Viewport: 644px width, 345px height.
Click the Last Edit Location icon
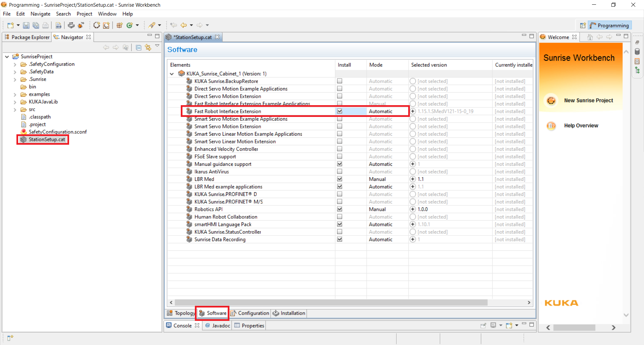coord(173,25)
